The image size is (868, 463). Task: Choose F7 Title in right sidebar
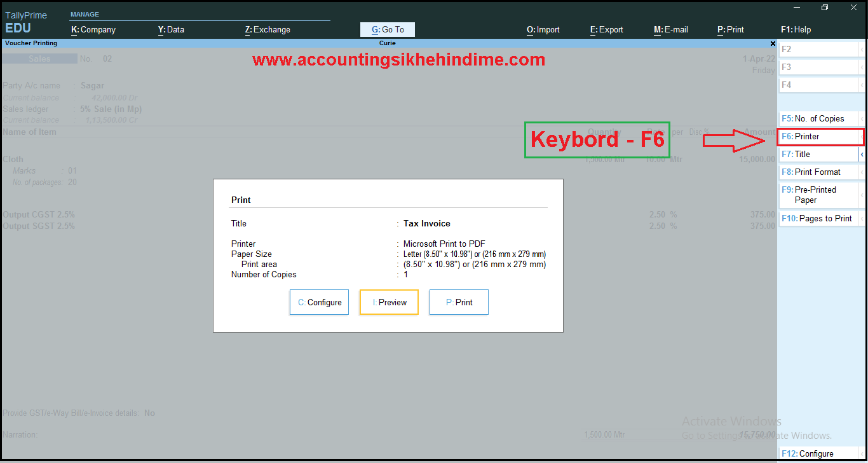[818, 154]
